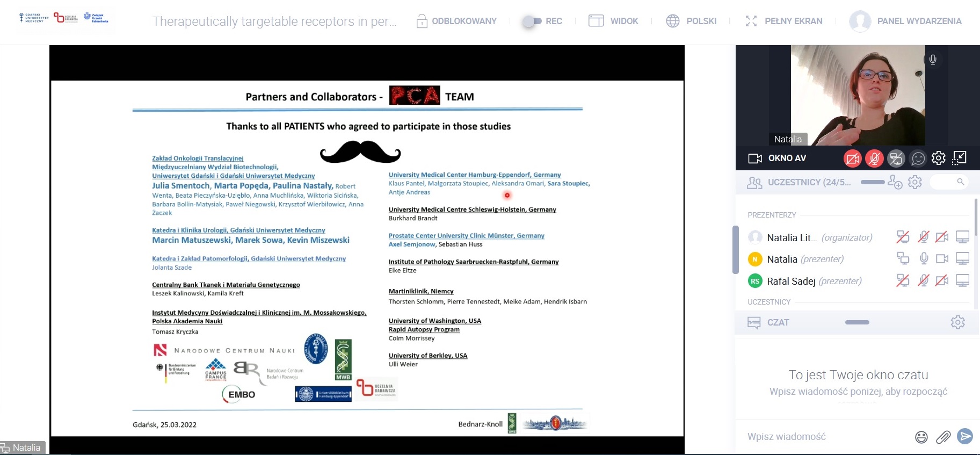This screenshot has width=980, height=455.
Task: Click the AV window pop-out icon
Action: pyautogui.click(x=960, y=158)
